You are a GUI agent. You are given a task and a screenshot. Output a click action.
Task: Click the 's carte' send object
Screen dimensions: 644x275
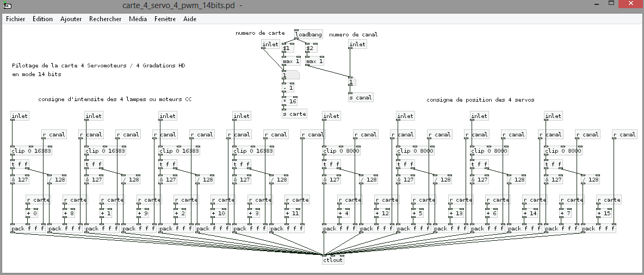point(294,114)
